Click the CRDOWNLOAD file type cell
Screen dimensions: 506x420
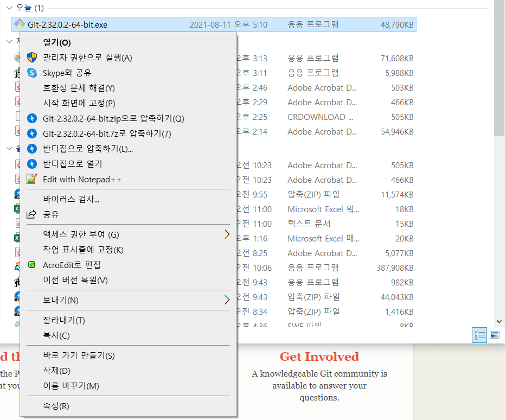coord(320,117)
